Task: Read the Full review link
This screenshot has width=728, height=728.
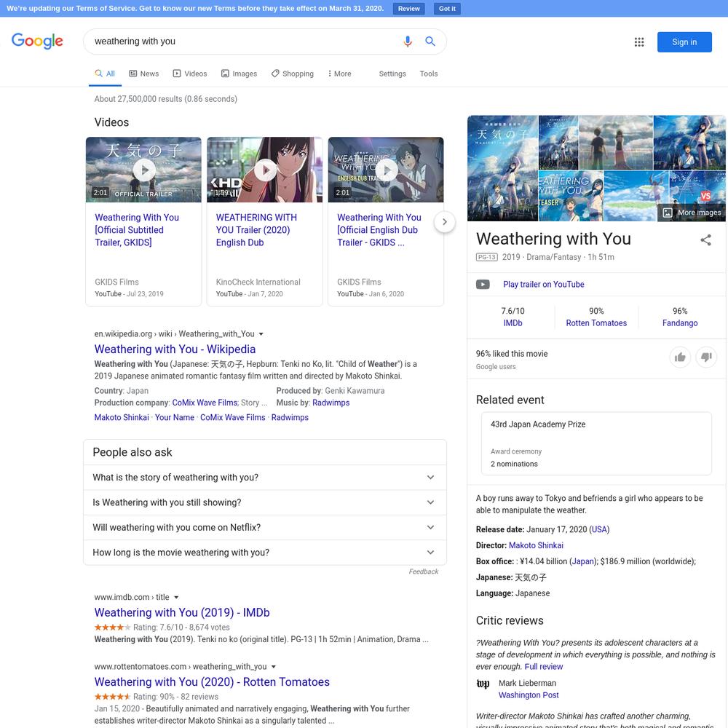Action: click(544, 667)
